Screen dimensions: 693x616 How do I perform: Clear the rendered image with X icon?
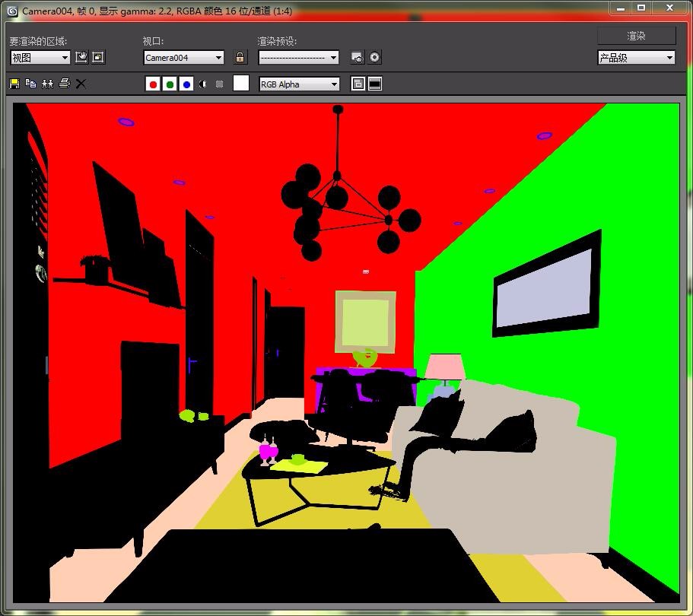81,84
